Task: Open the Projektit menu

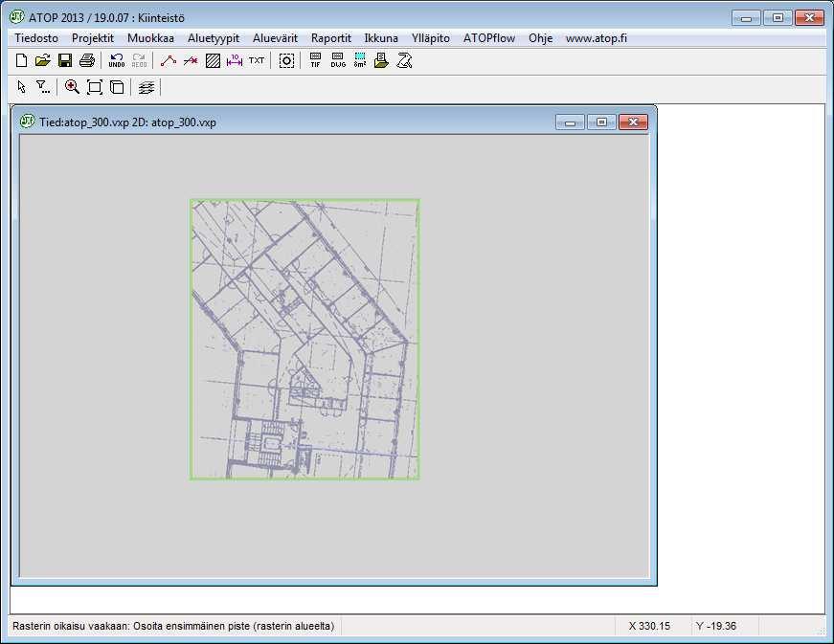Action: click(x=93, y=38)
